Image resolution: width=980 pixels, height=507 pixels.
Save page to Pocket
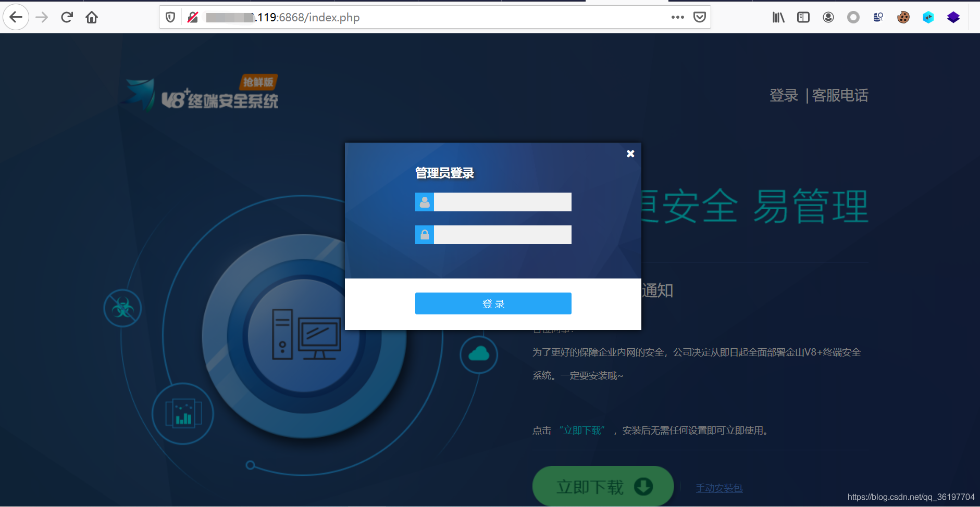[x=700, y=17]
